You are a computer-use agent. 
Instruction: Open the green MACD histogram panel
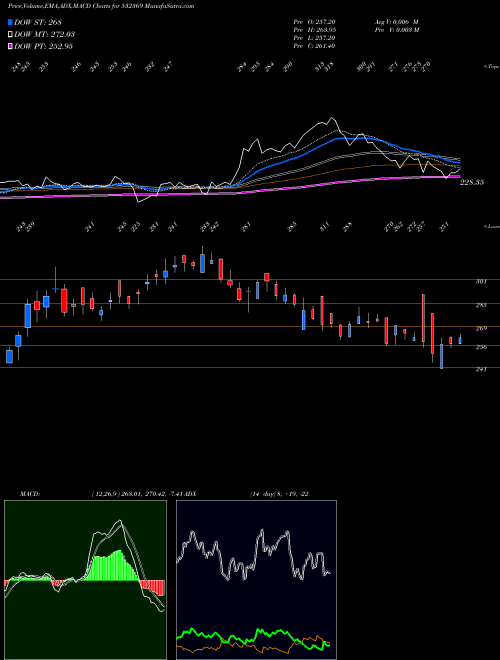pyautogui.click(x=85, y=580)
